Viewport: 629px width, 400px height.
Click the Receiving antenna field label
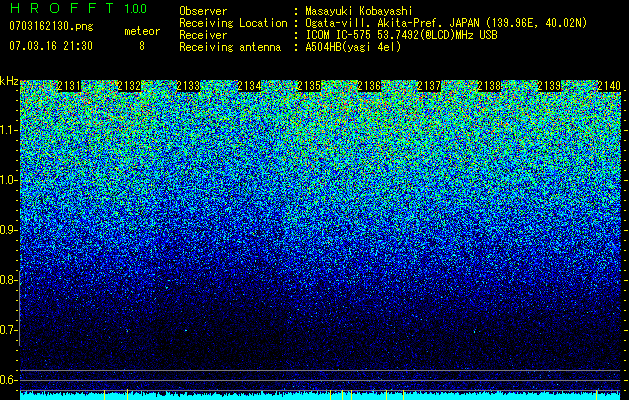[x=230, y=47]
